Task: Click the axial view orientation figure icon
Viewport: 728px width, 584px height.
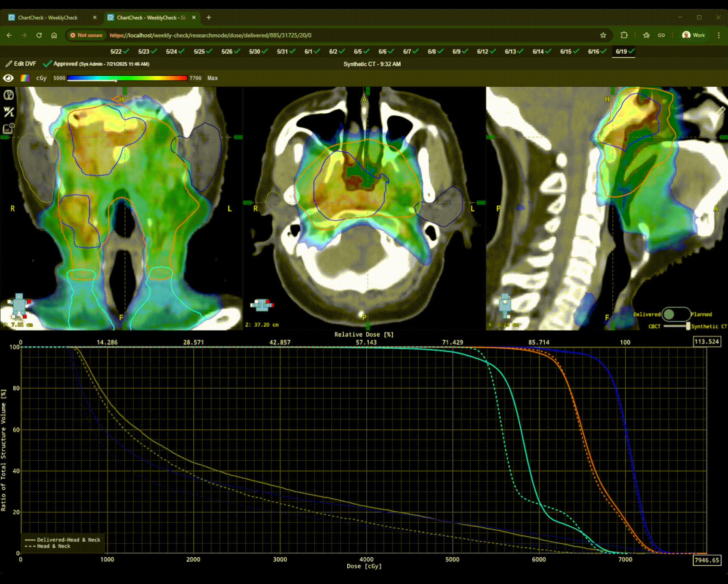Action: point(262,305)
